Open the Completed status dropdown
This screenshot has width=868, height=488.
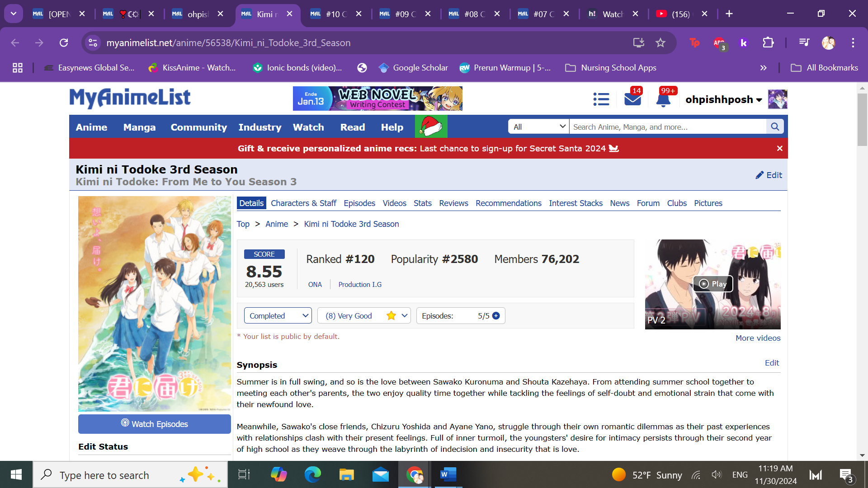tap(278, 316)
